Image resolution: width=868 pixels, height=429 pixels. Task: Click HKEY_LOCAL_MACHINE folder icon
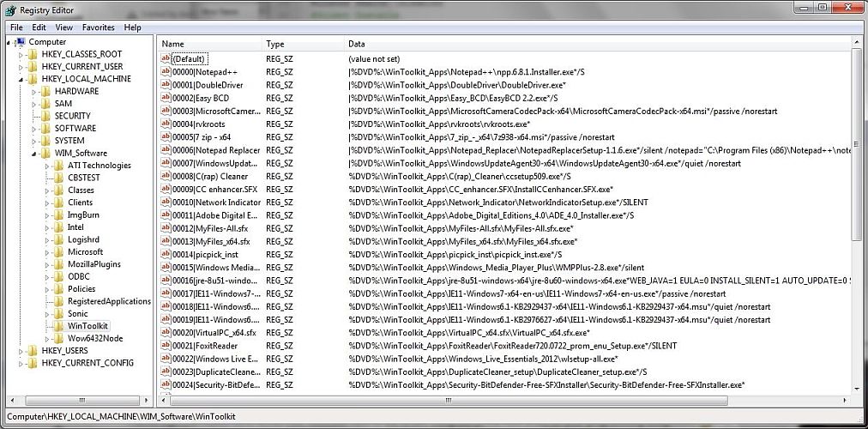33,79
